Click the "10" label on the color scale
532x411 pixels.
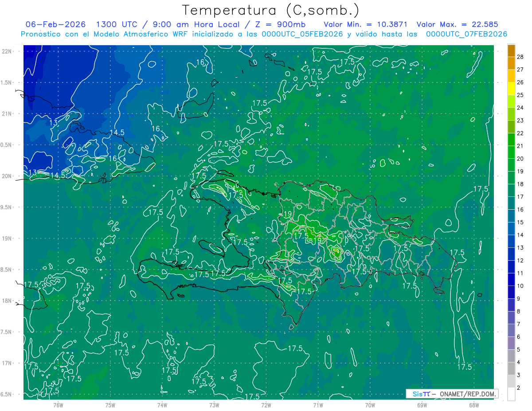point(520,286)
